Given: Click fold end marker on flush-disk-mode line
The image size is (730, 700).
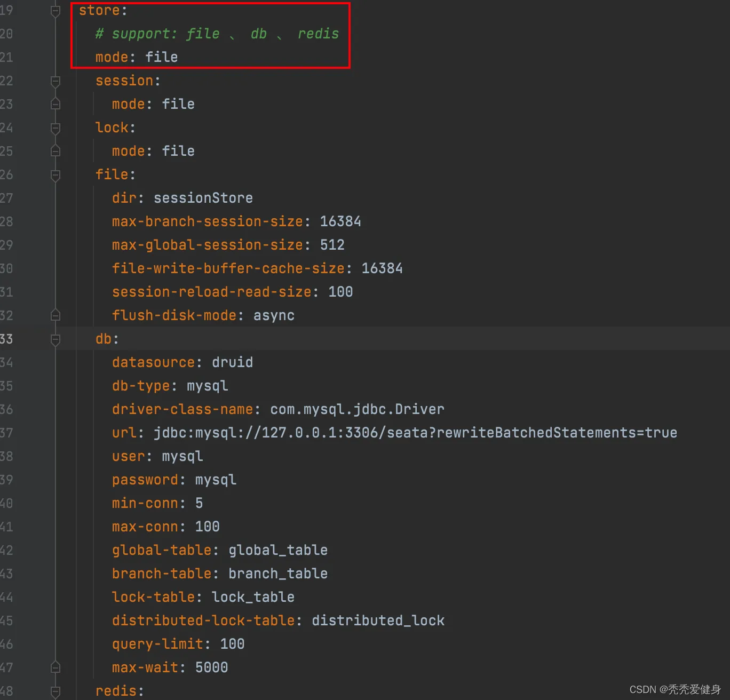Looking at the screenshot, I should [55, 315].
